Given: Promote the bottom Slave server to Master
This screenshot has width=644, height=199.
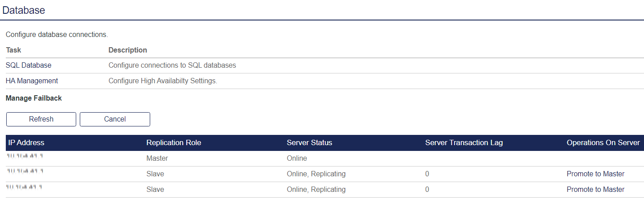Looking at the screenshot, I should tap(595, 190).
